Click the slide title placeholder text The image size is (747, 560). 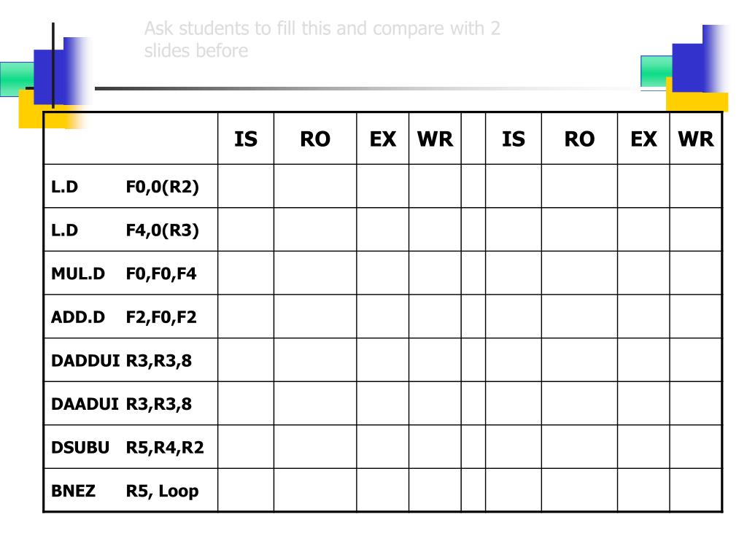[322, 39]
